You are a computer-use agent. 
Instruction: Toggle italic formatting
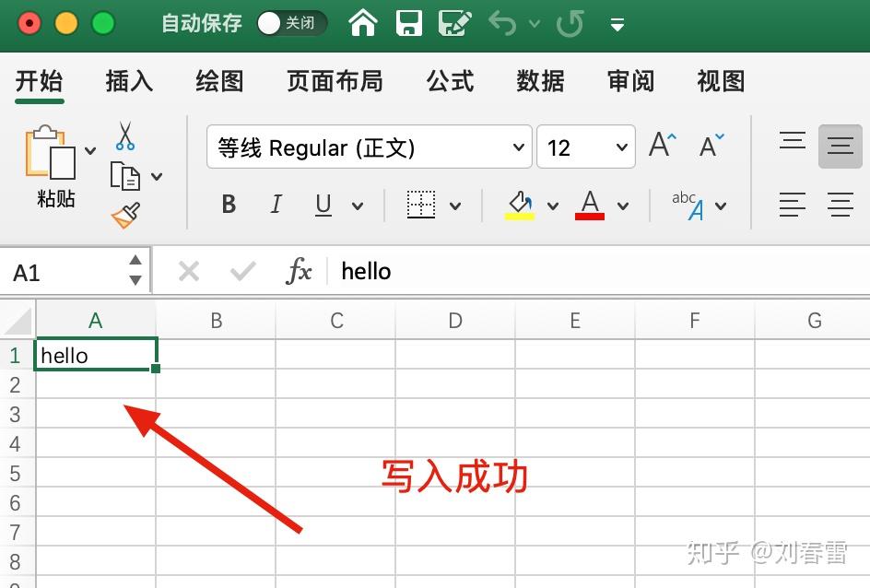pos(276,205)
